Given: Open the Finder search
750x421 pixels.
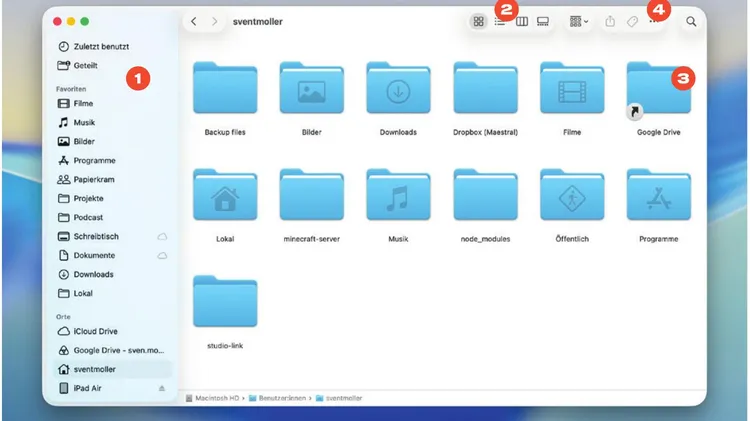Looking at the screenshot, I should 691,22.
